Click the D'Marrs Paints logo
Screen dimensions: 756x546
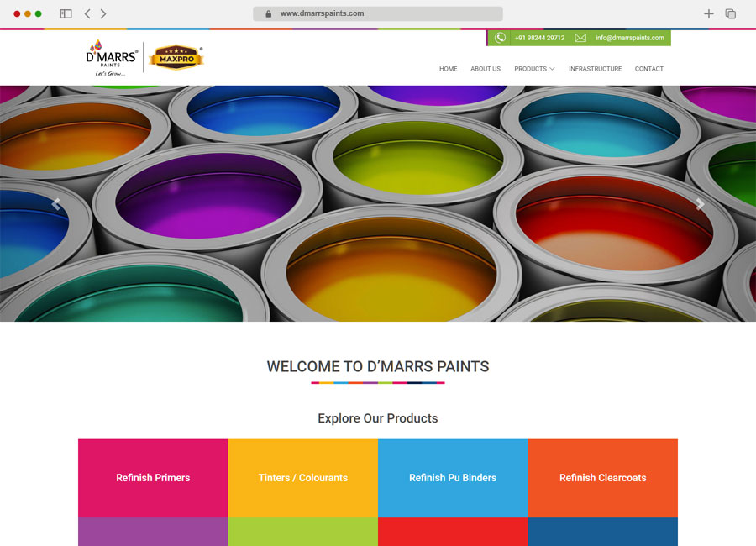[112, 57]
